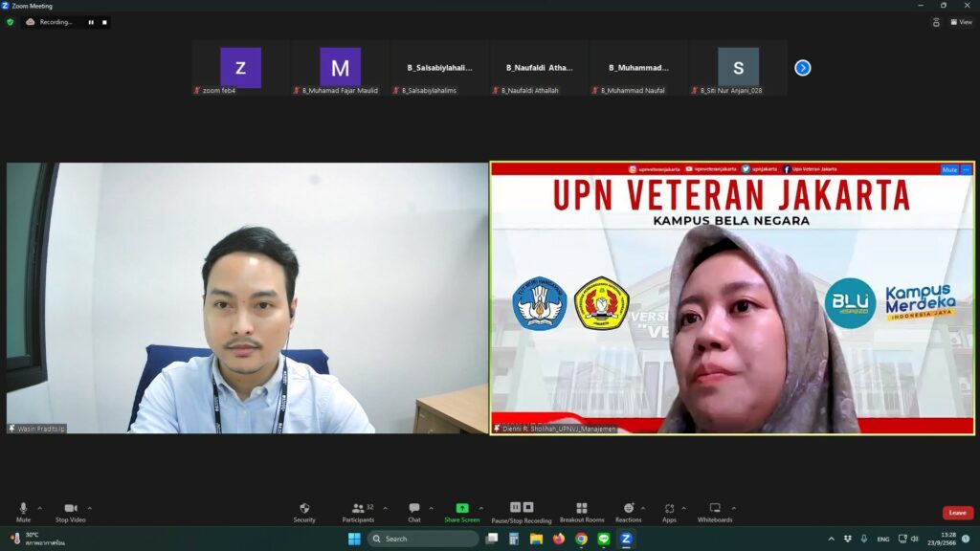The image size is (980, 551).
Task: Open the View layout menu
Action: click(962, 22)
